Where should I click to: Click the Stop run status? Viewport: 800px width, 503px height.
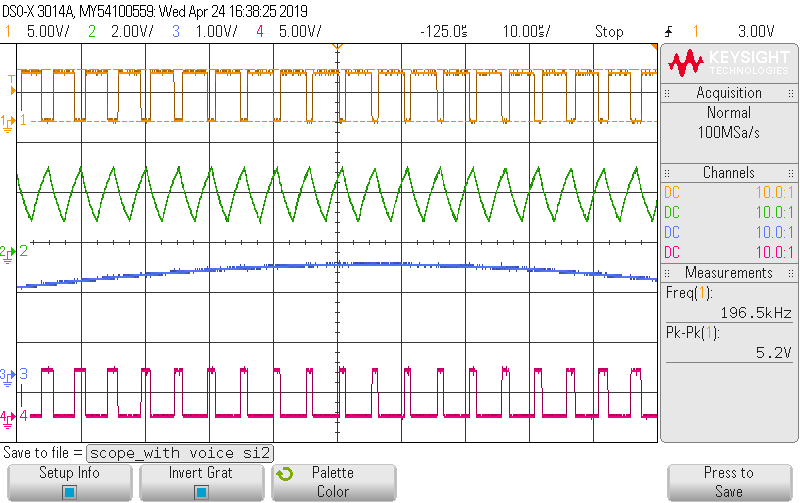609,32
